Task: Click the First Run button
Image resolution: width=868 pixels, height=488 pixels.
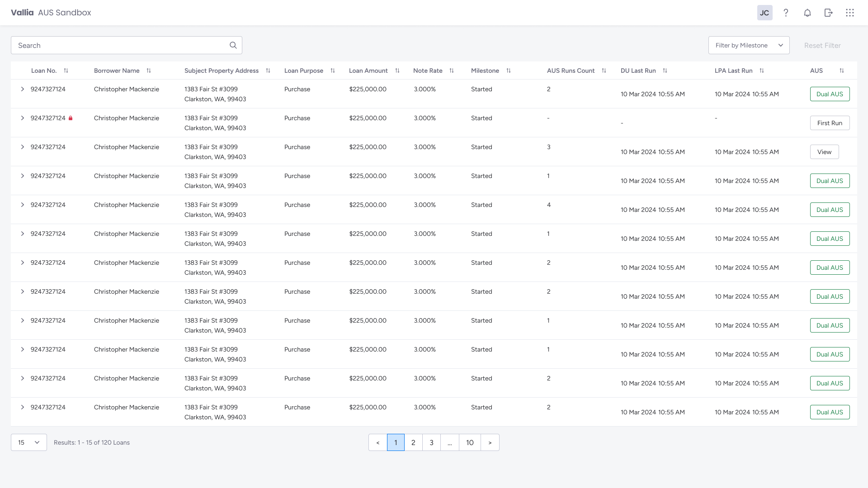Action: click(830, 123)
